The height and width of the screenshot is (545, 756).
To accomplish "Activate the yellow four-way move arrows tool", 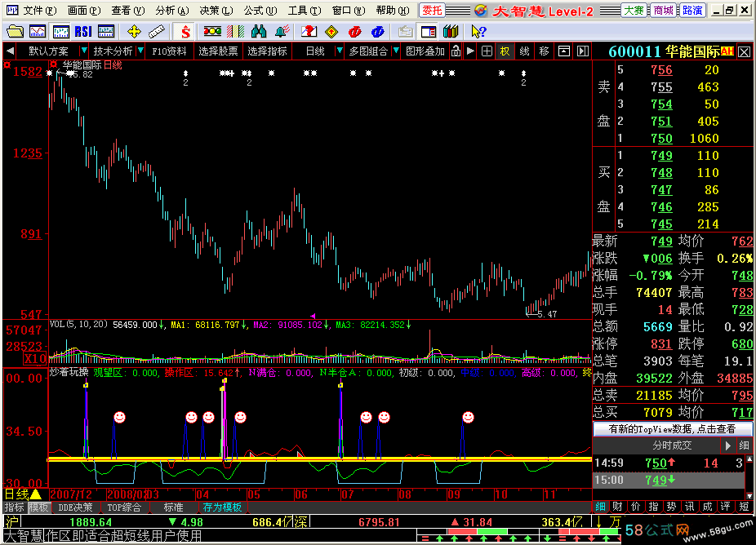I will pyautogui.click(x=134, y=32).
